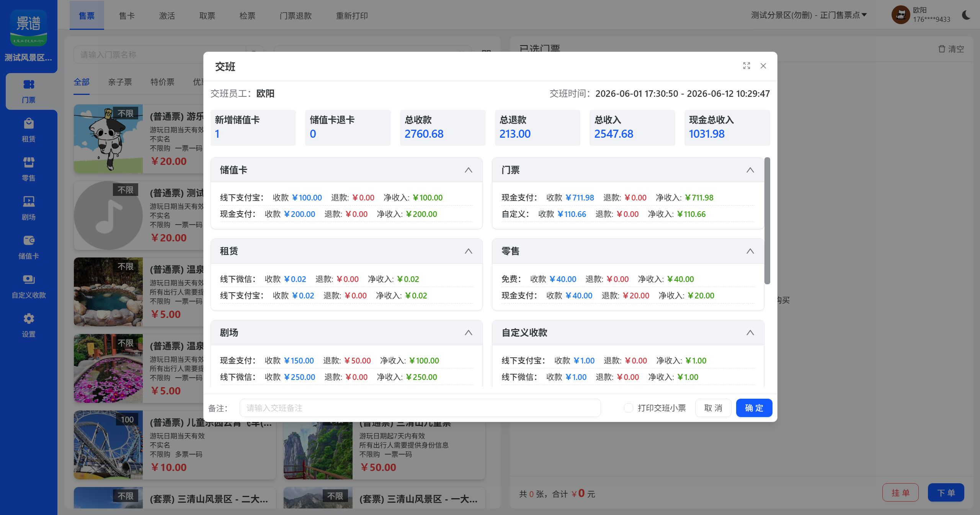
Task: Select the 特价票 category tab
Action: coord(162,82)
